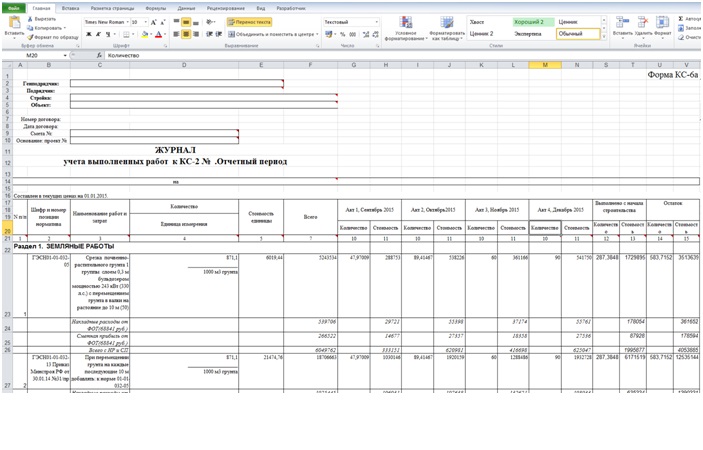This screenshot has height=450, width=703.
Task: Activate Формат по образцу format painter
Action: click(53, 37)
